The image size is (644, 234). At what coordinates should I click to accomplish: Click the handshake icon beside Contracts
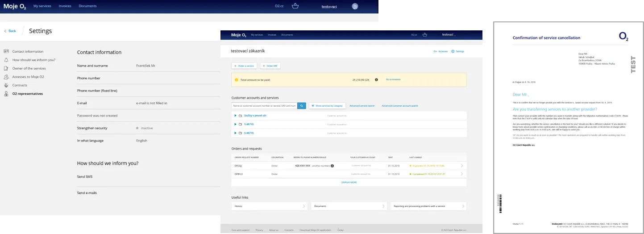tap(6, 85)
